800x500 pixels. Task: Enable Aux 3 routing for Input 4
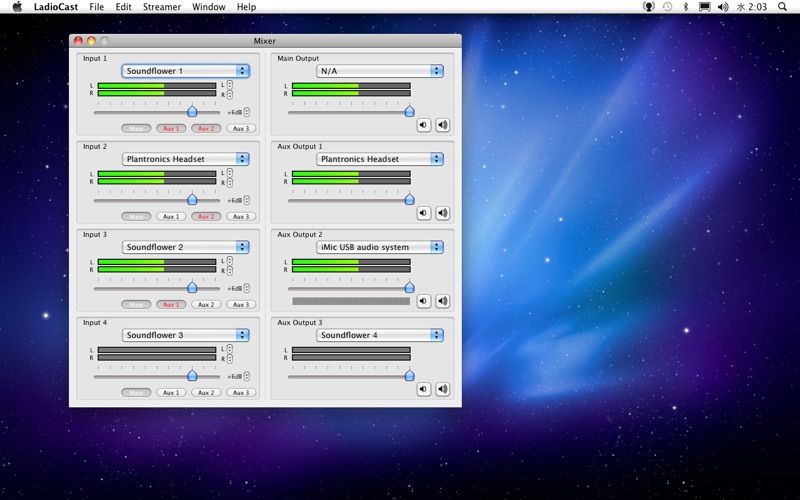(241, 392)
